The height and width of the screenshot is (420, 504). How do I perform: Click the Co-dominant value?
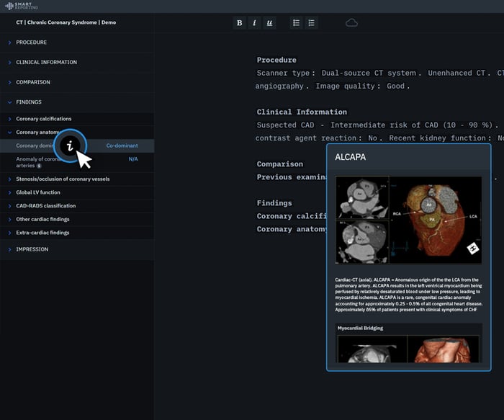point(122,146)
